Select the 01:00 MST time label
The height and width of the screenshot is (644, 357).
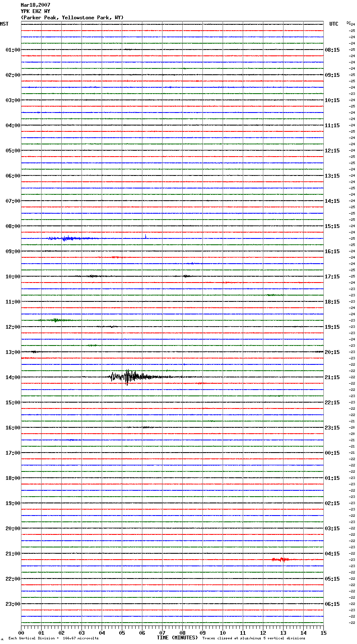[x=13, y=50]
